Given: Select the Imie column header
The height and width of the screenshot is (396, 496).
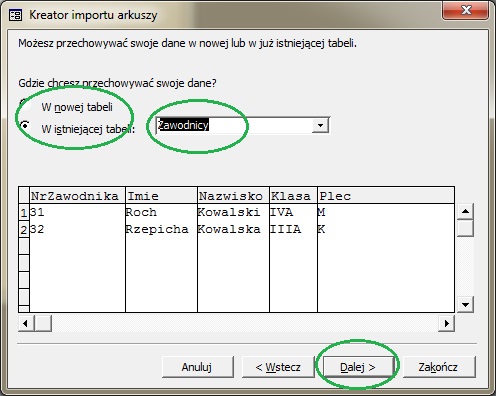Looking at the screenshot, I should pyautogui.click(x=161, y=195).
